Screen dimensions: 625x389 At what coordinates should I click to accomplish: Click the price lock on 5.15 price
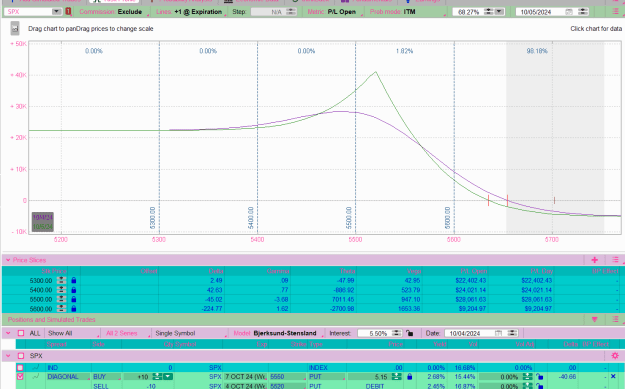[x=409, y=377]
